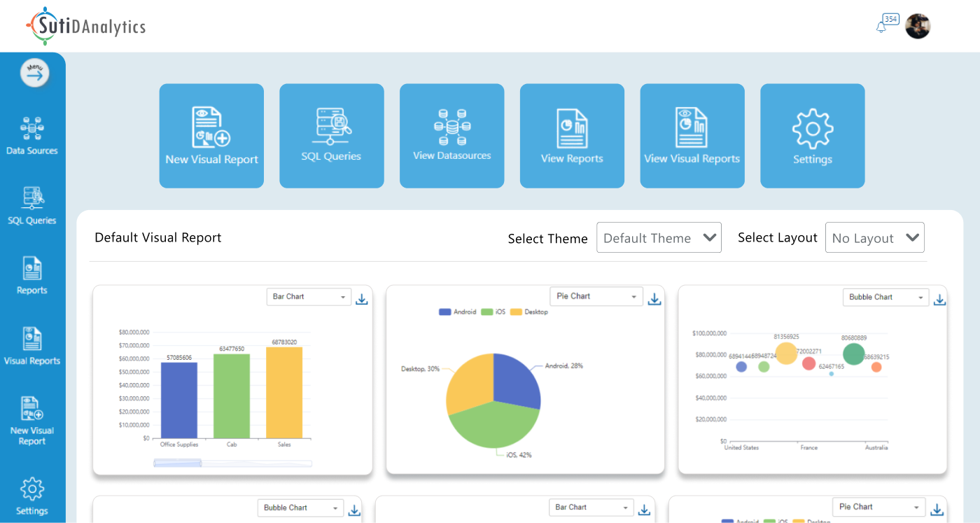Toggle the Desktop legend item in the pie chart
The height and width of the screenshot is (523, 980).
click(x=529, y=312)
